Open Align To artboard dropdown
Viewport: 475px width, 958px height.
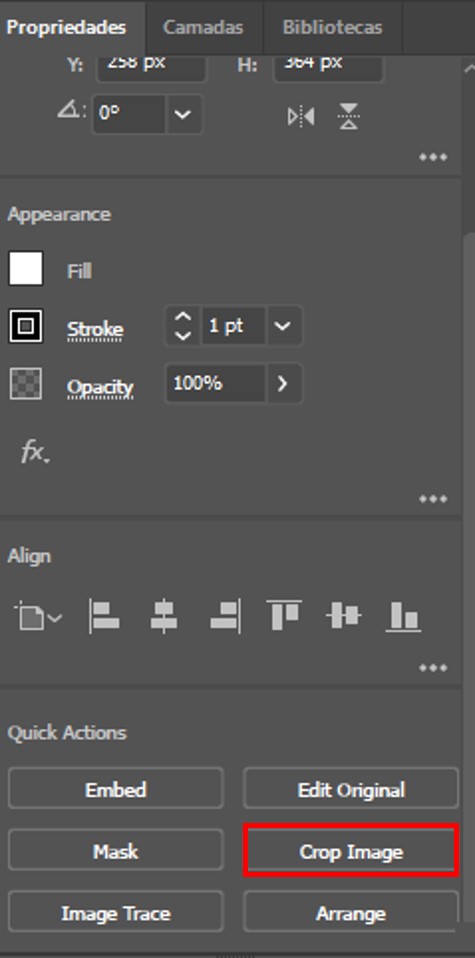coord(37,617)
